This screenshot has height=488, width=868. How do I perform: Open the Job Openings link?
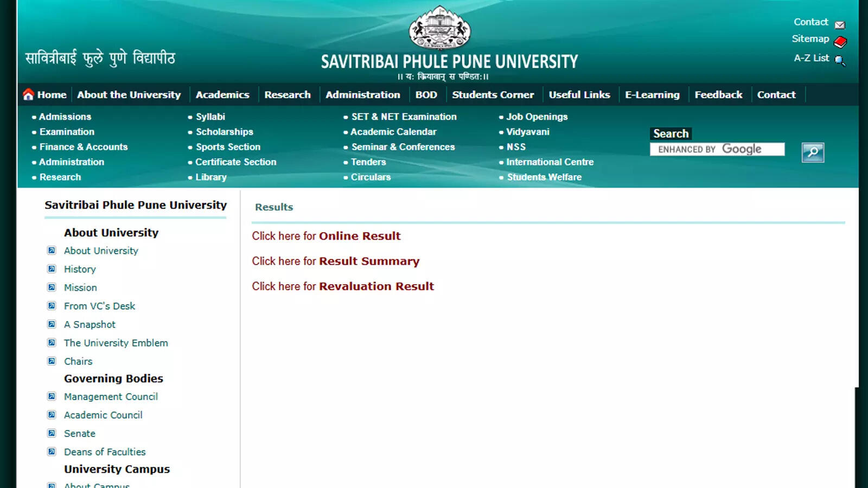click(537, 117)
